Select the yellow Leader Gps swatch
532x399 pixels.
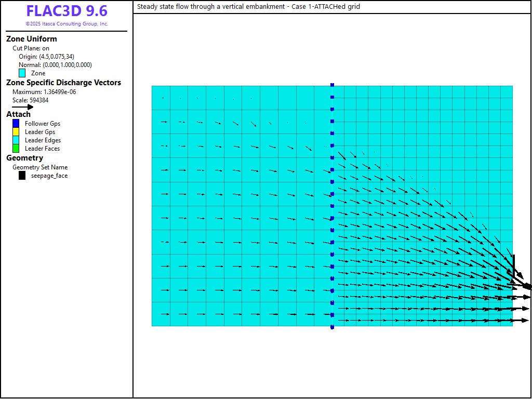coord(16,132)
